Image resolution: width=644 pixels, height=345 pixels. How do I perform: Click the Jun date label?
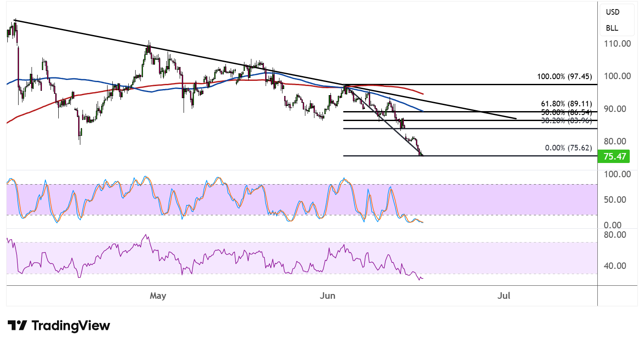(x=328, y=296)
